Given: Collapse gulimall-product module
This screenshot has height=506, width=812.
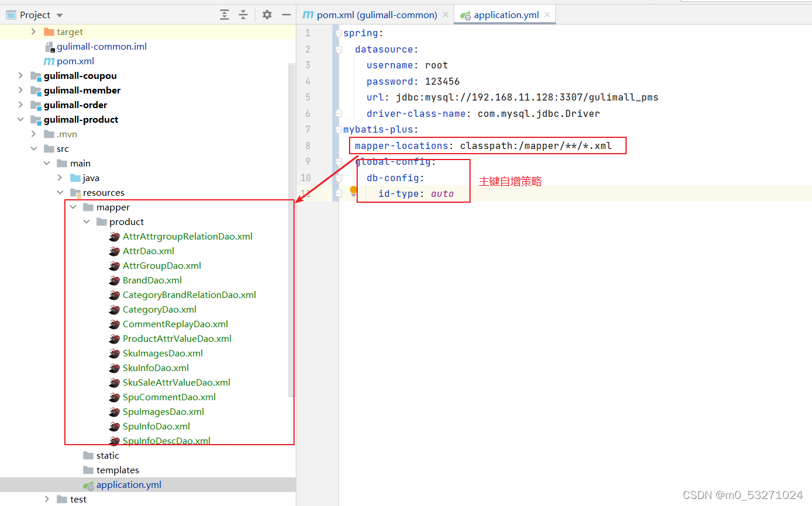Looking at the screenshot, I should coord(20,119).
